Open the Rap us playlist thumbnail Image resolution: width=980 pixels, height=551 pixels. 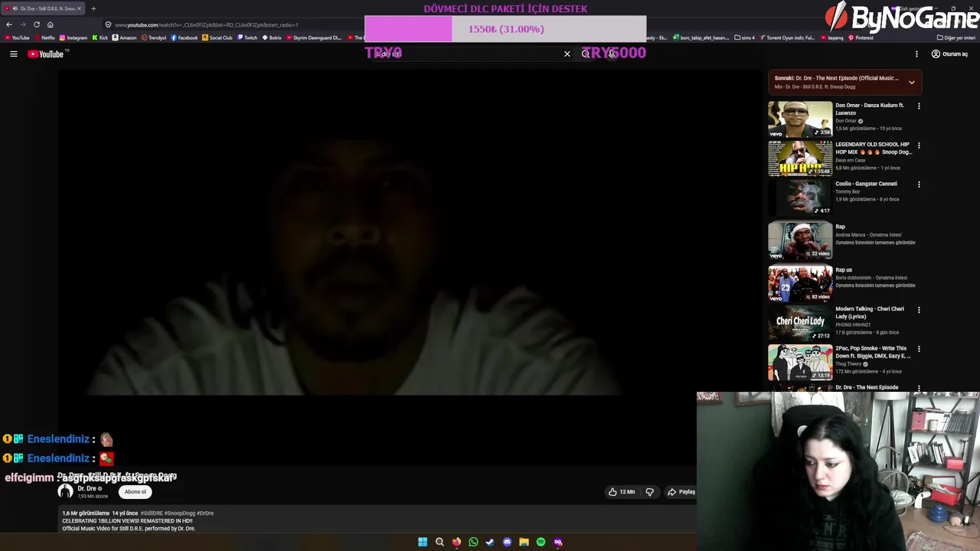[800, 283]
